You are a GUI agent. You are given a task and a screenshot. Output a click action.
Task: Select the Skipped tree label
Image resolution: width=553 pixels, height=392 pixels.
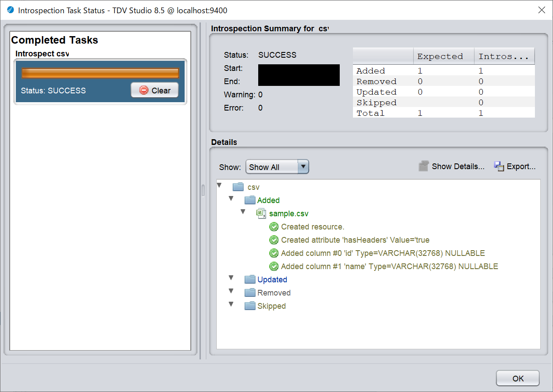point(271,306)
